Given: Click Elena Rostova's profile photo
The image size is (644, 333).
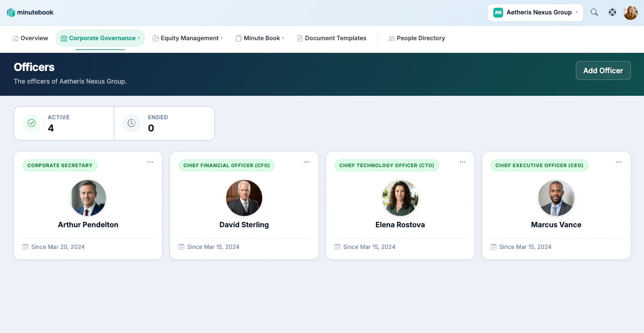Looking at the screenshot, I should coord(400,198).
